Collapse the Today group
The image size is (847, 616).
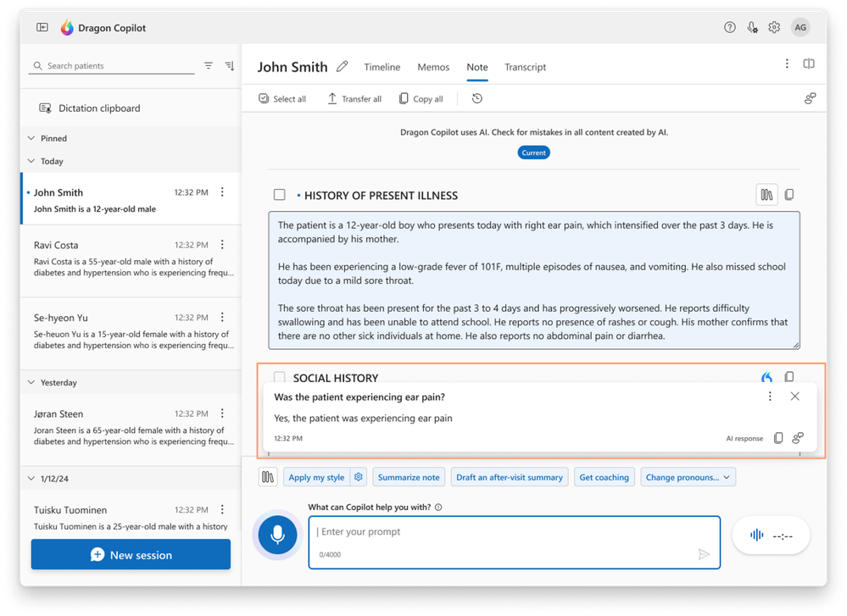[31, 161]
